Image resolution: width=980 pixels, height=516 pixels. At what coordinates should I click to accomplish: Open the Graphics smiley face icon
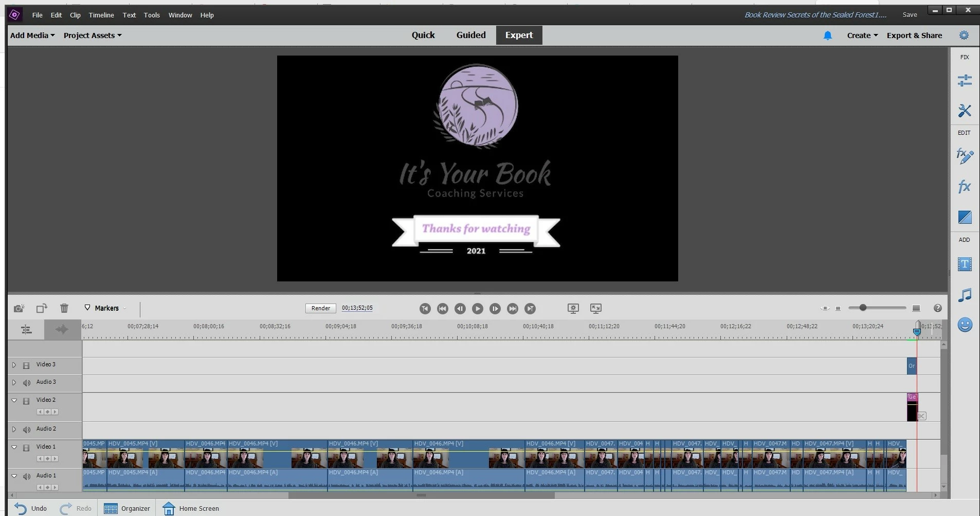coord(965,325)
